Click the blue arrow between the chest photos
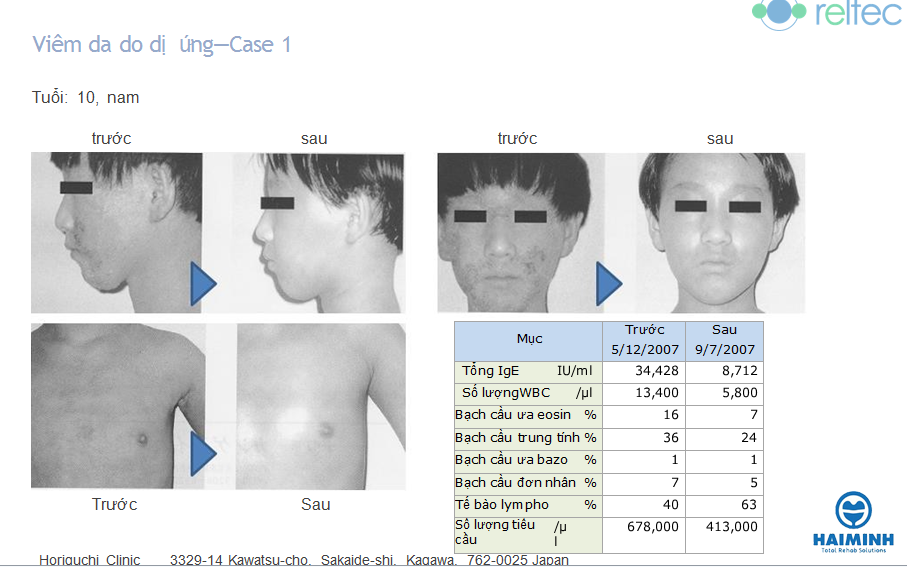 (x=203, y=454)
